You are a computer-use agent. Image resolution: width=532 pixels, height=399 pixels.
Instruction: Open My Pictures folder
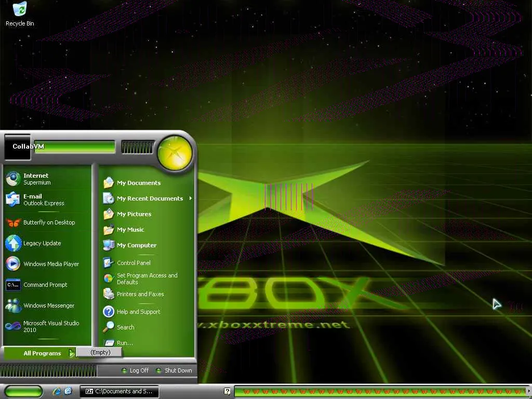[148, 214]
